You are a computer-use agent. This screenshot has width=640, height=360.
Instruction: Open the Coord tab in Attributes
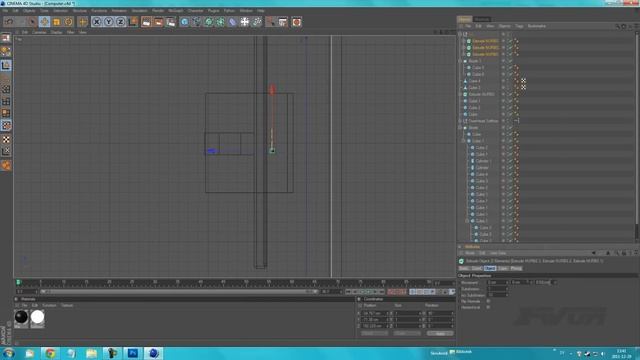[x=477, y=268]
